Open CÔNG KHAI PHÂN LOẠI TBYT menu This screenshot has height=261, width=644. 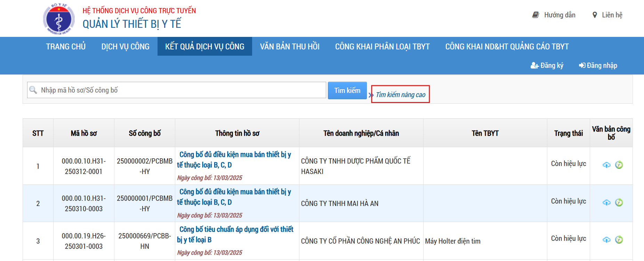[382, 47]
